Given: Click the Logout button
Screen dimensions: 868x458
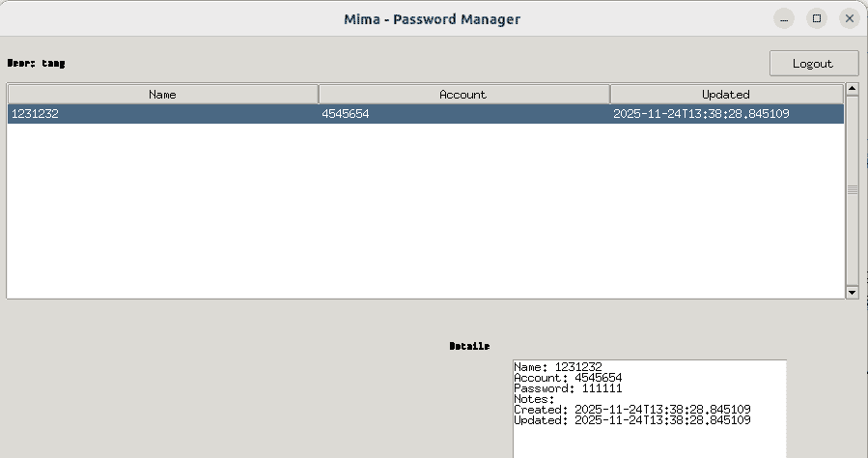Looking at the screenshot, I should coord(813,64).
